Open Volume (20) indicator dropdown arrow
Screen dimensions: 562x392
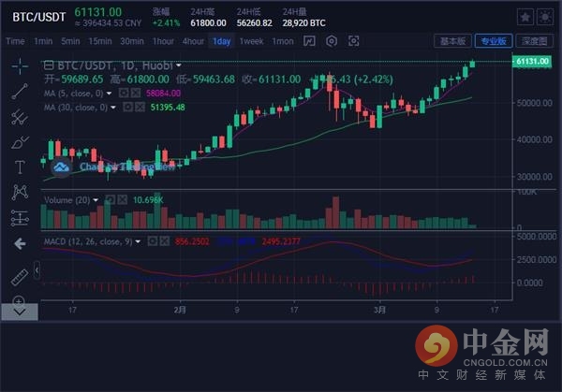point(96,200)
